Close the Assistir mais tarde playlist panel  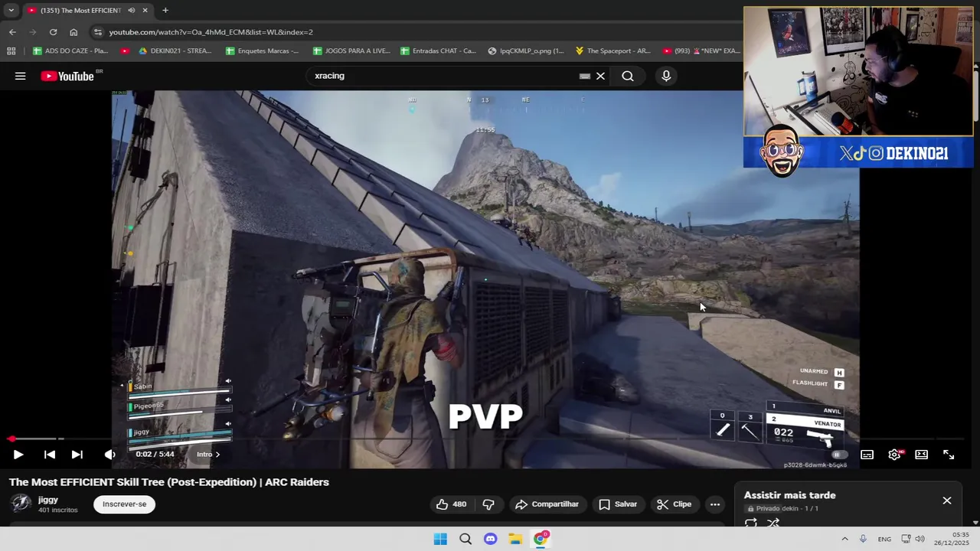[x=947, y=500]
